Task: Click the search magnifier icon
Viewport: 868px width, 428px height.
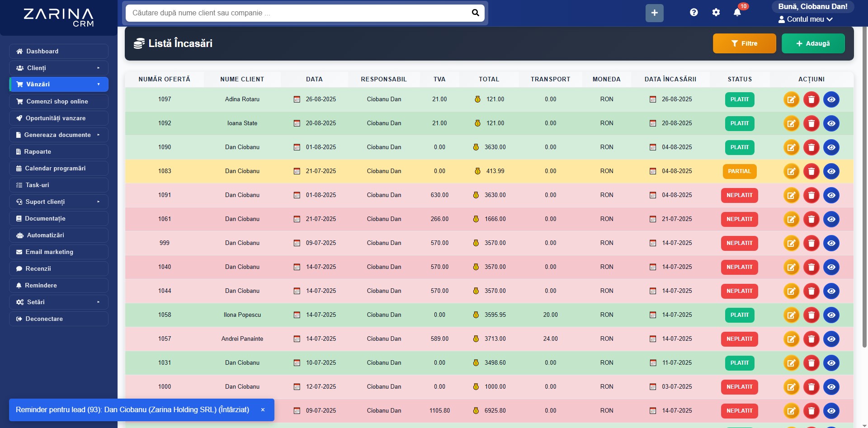Action: [475, 13]
